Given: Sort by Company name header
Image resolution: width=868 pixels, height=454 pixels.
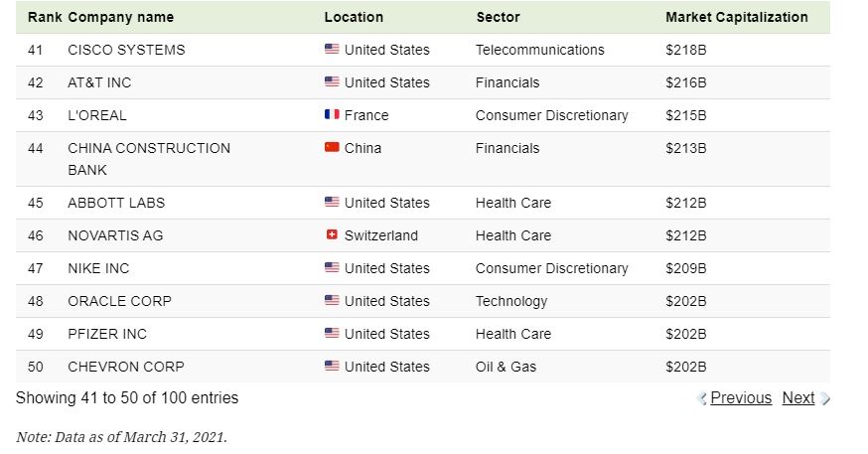Looking at the screenshot, I should (120, 17).
